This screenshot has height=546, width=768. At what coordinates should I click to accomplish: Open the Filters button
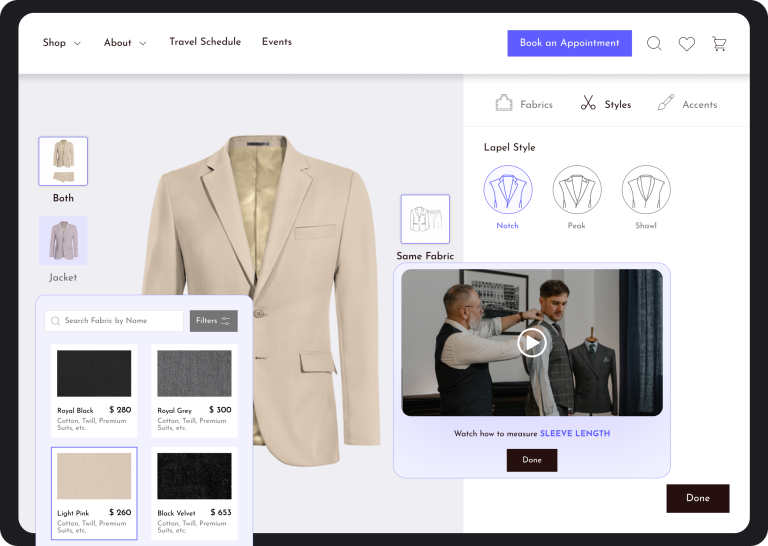click(214, 321)
